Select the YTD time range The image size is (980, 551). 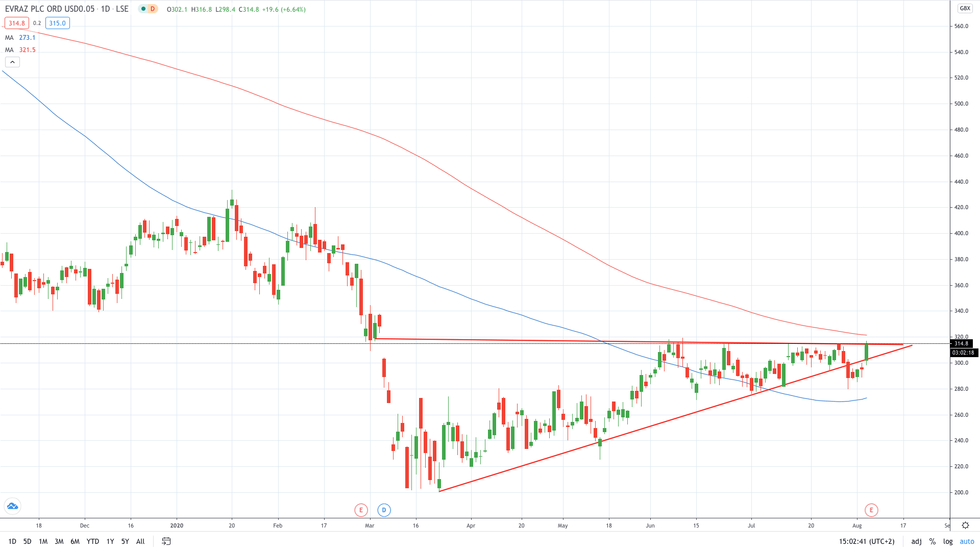[x=92, y=541]
